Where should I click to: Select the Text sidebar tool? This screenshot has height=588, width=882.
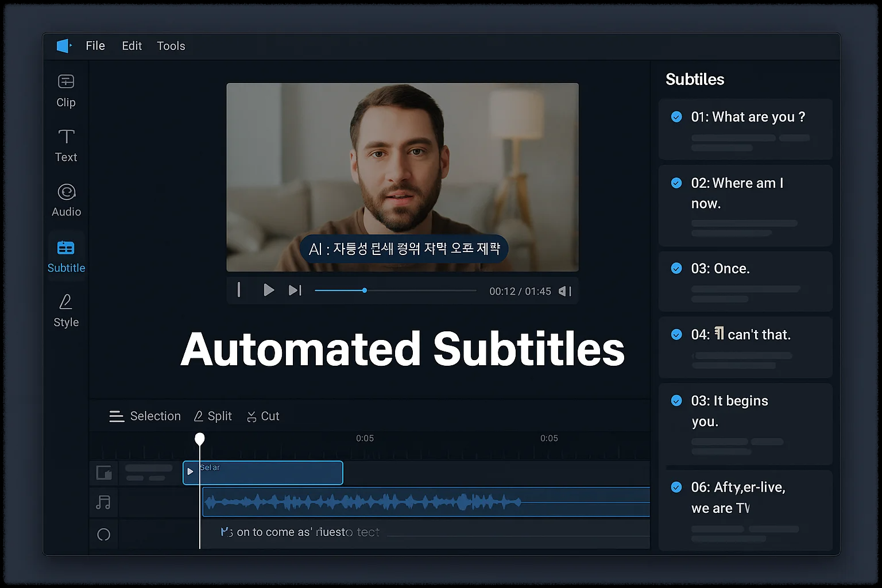pyautogui.click(x=66, y=146)
